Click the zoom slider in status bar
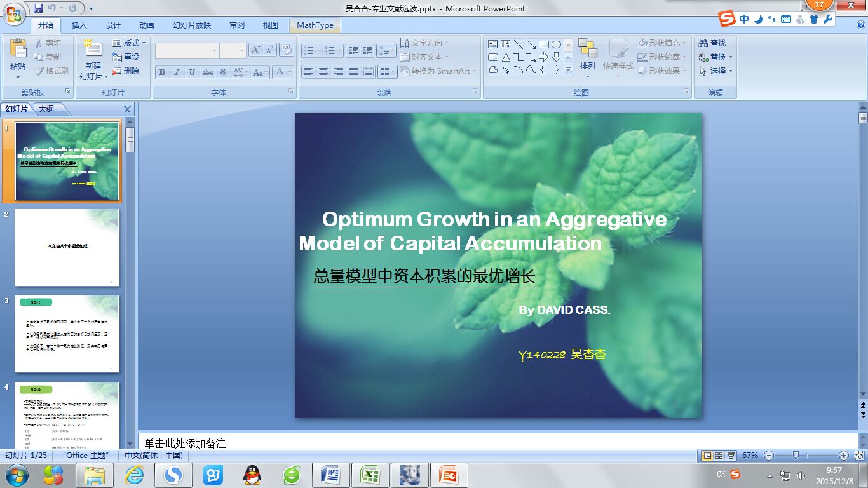868x488 pixels. coord(796,456)
